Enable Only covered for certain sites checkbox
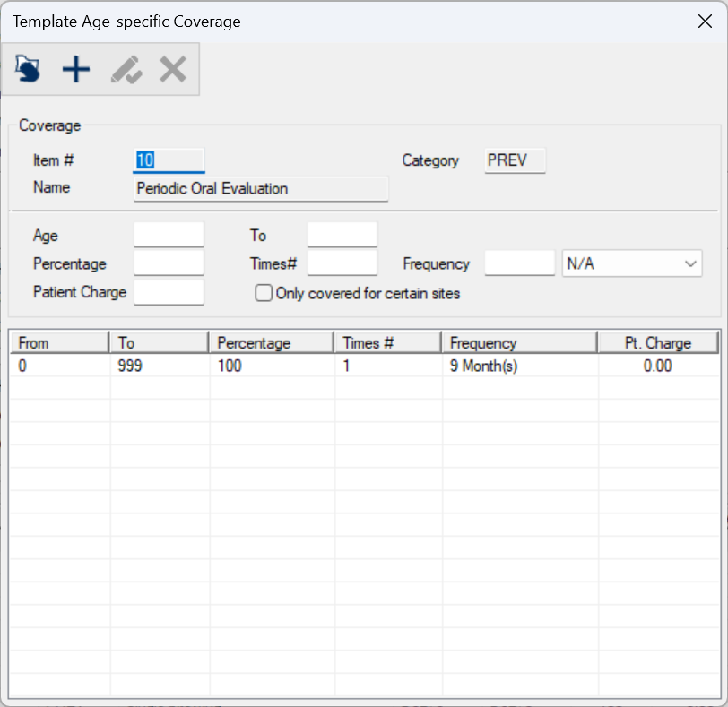The height and width of the screenshot is (707, 728). click(x=264, y=293)
